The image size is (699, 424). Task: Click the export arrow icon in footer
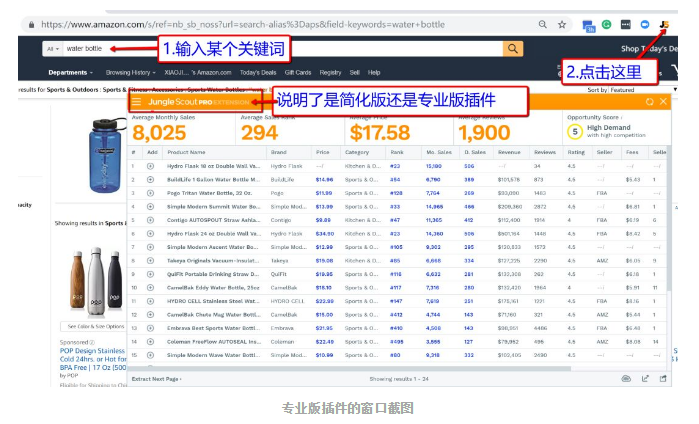point(645,379)
